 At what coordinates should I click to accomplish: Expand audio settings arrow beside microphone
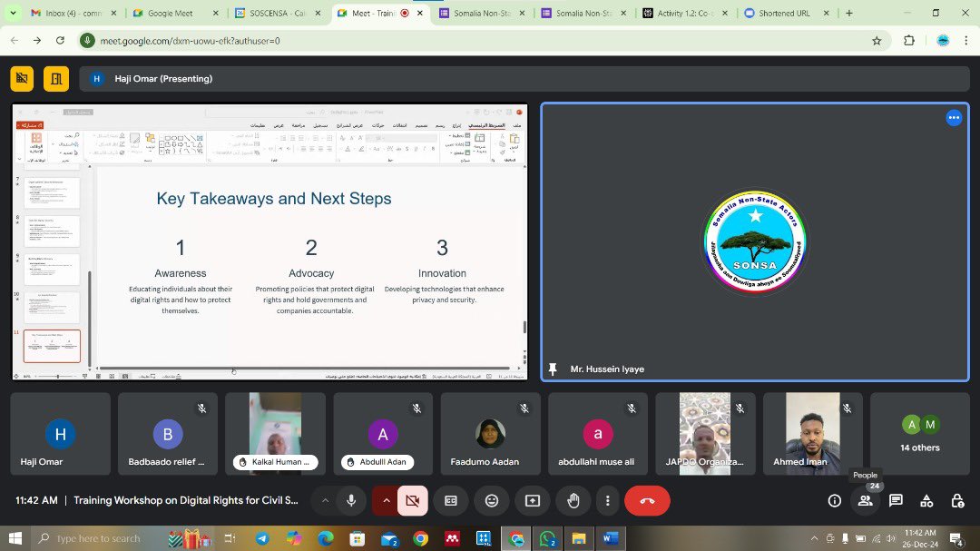(325, 500)
